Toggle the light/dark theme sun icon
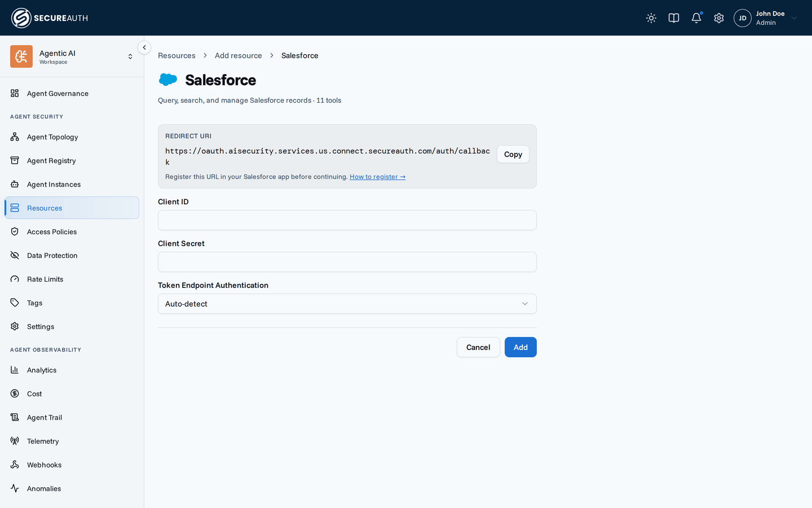 (651, 18)
